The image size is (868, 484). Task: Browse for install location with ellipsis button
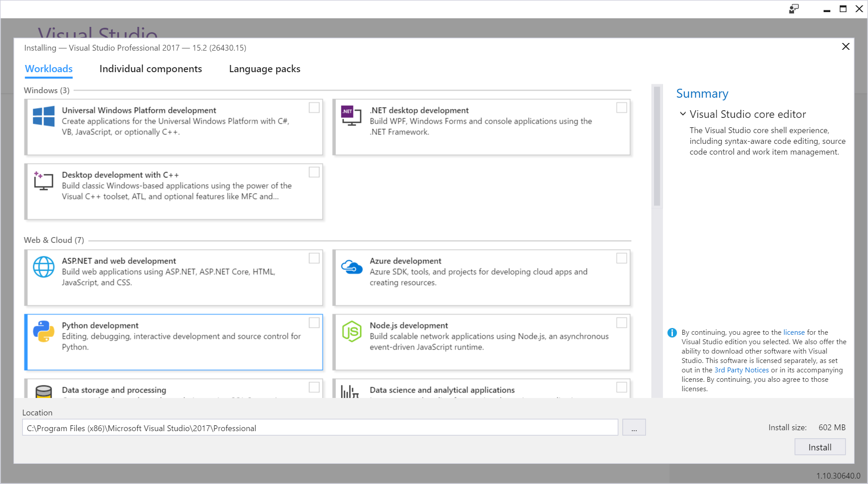pyautogui.click(x=634, y=428)
